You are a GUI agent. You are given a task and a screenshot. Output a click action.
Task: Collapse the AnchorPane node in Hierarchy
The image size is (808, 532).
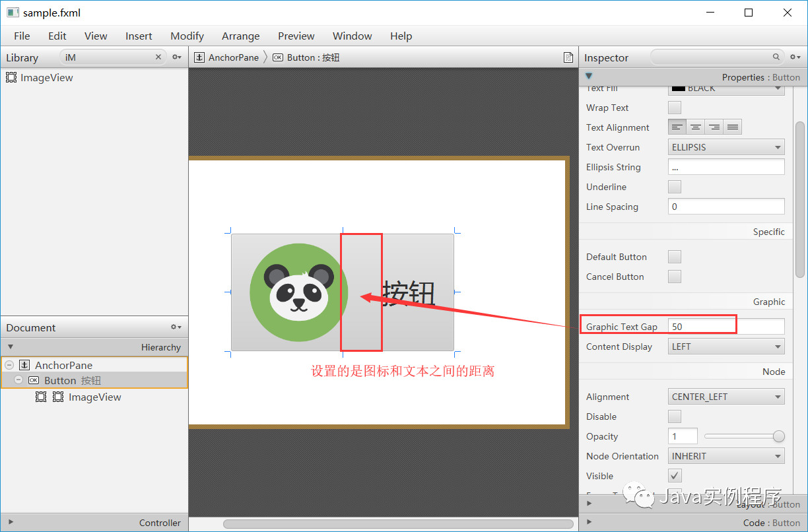[x=9, y=364]
